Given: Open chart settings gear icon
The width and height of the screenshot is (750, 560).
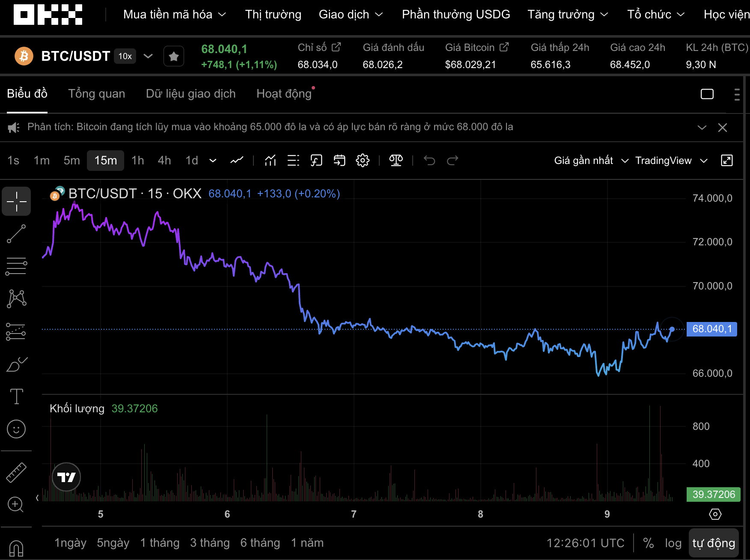Looking at the screenshot, I should [x=363, y=161].
